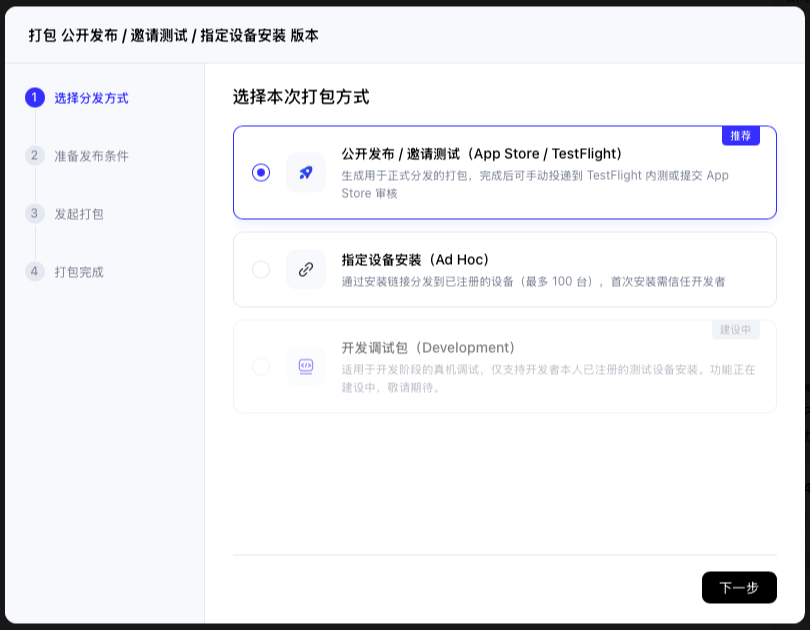The height and width of the screenshot is (630, 810).
Task: Click the step number 1 circle
Action: [35, 98]
